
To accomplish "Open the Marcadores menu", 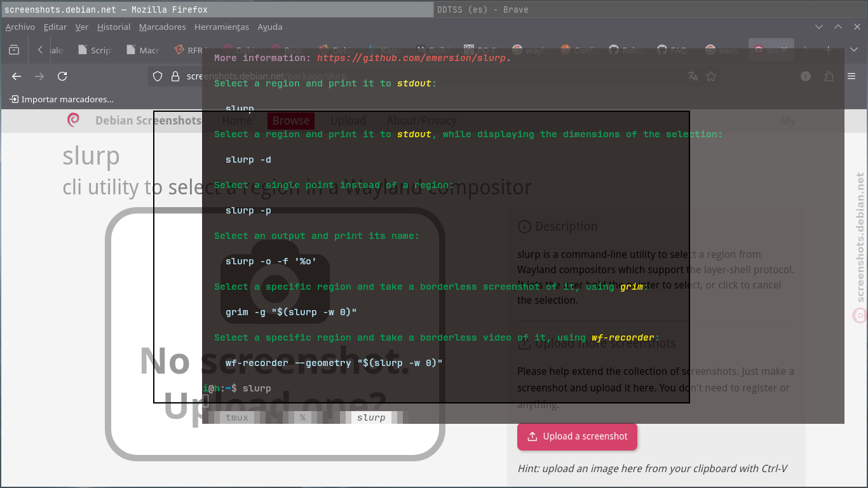I will tap(163, 27).
